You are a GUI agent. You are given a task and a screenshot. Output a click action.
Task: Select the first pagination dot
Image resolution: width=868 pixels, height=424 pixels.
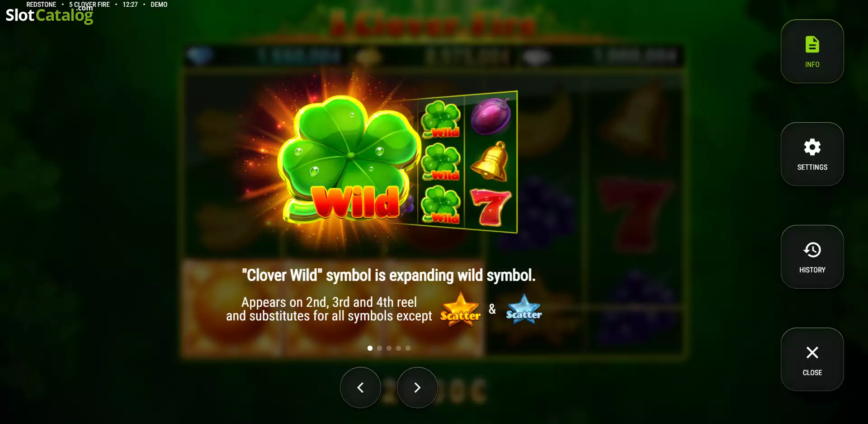pos(370,348)
